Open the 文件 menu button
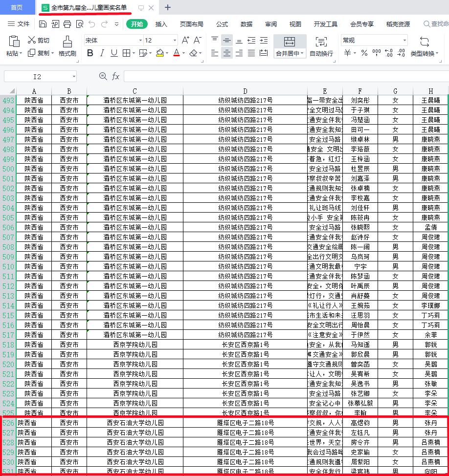Viewport: 449px width, 476px height. [19, 24]
